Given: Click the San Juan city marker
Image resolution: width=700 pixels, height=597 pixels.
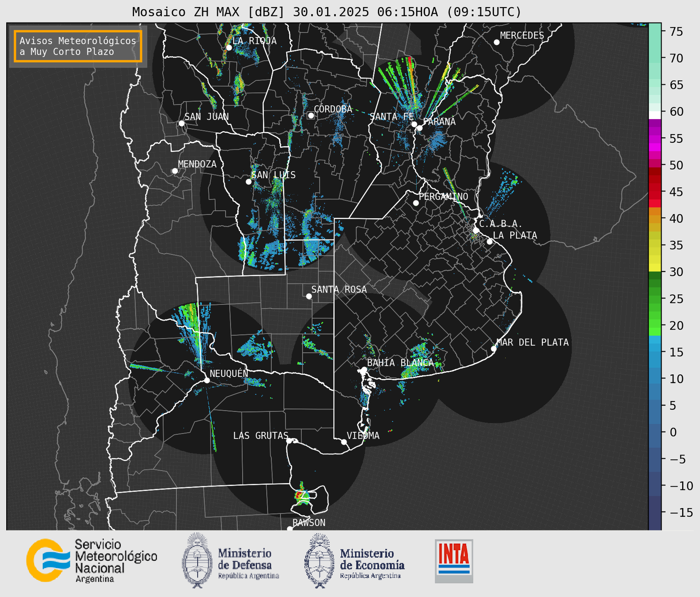Looking at the screenshot, I should 181,123.
